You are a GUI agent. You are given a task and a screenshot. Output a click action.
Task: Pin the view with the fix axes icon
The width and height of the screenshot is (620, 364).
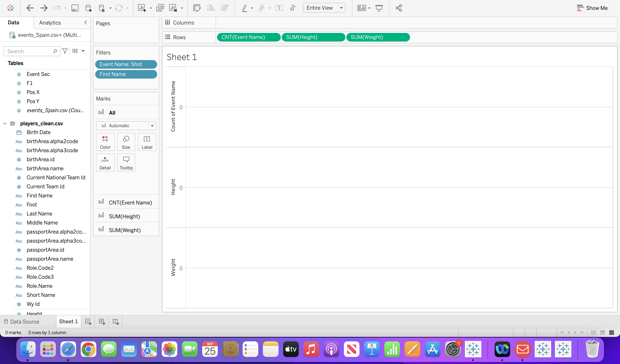pyautogui.click(x=292, y=8)
